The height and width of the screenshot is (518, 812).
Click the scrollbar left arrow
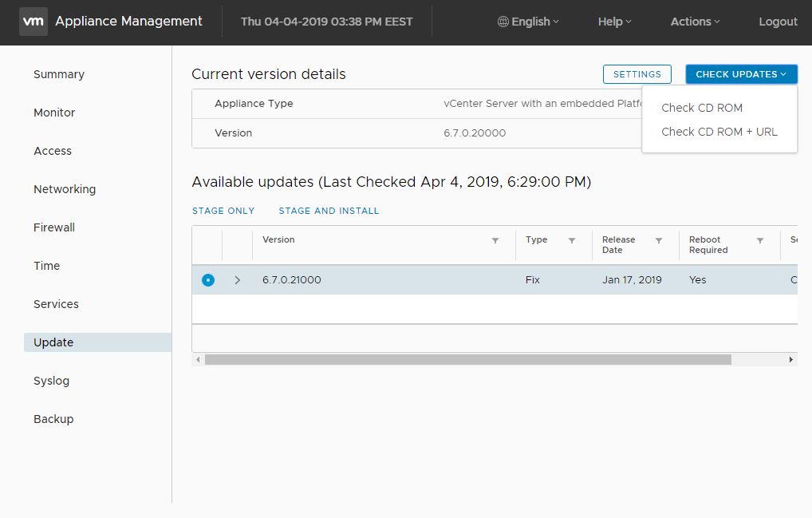(198, 359)
